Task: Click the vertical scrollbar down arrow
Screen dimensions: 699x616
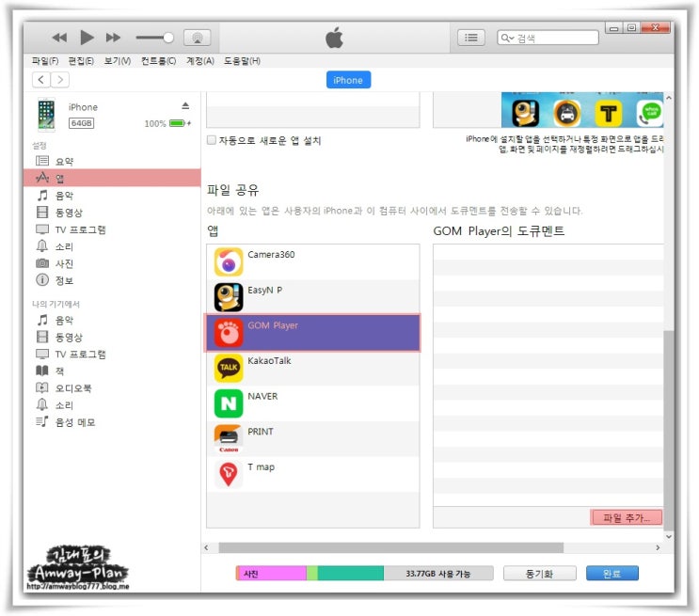Action: pos(669,536)
